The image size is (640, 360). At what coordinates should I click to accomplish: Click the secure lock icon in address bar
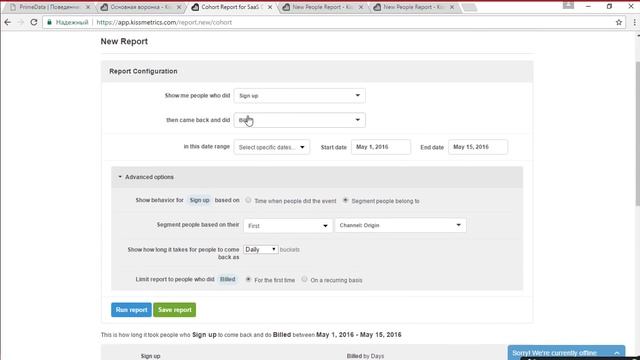tap(49, 22)
